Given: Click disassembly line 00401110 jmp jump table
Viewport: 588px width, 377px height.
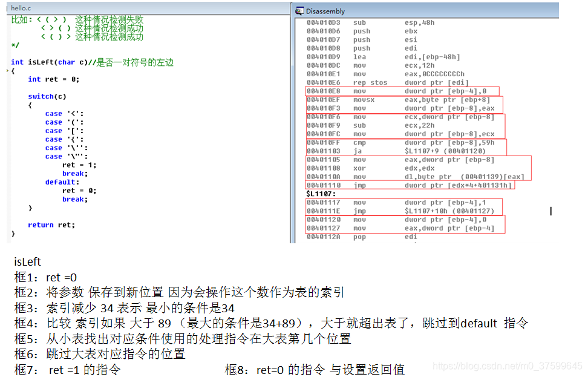Looking at the screenshot, I should tap(409, 186).
